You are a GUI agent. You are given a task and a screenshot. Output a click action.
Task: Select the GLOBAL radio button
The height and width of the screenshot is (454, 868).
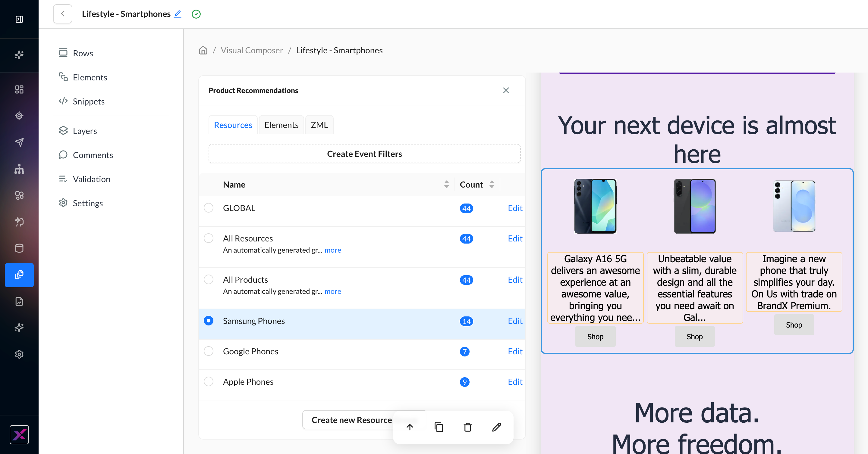pos(209,208)
